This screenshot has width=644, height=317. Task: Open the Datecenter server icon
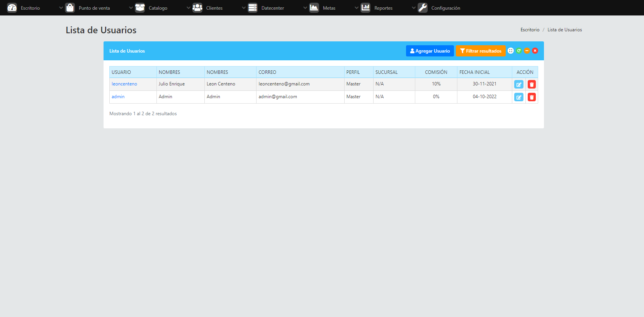253,8
